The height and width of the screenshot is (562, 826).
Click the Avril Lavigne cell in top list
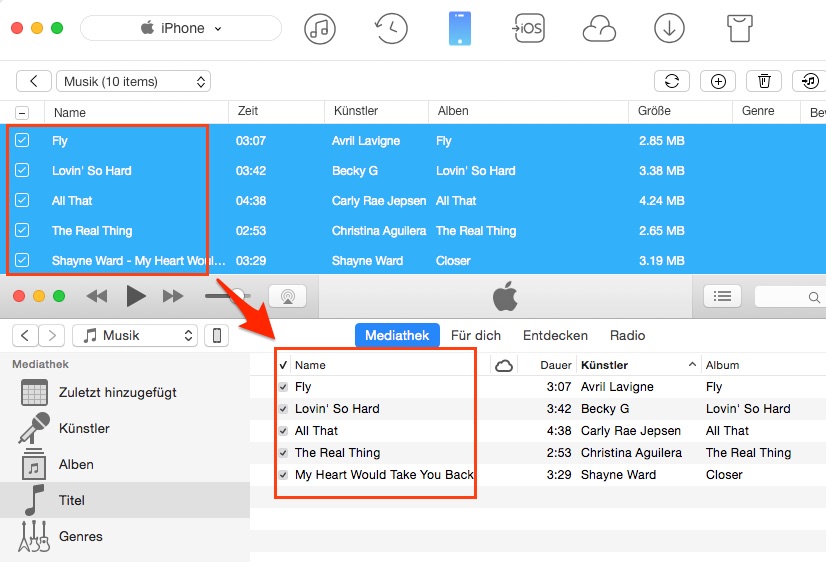pyautogui.click(x=366, y=141)
